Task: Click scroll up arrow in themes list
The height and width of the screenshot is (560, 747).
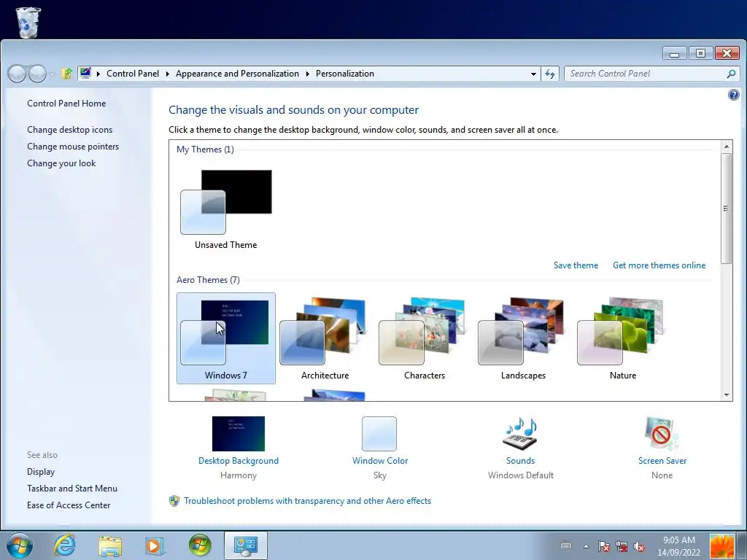Action: pyautogui.click(x=727, y=147)
